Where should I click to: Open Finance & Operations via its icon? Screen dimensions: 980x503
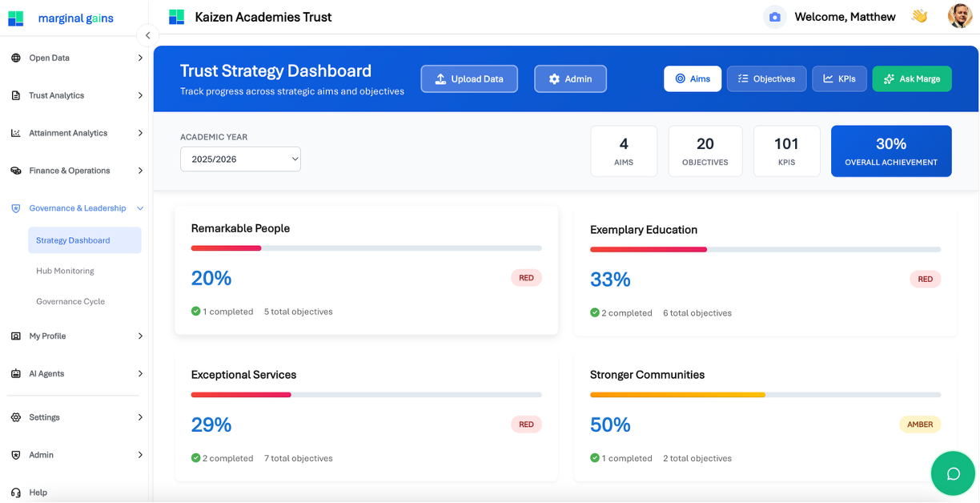[16, 171]
